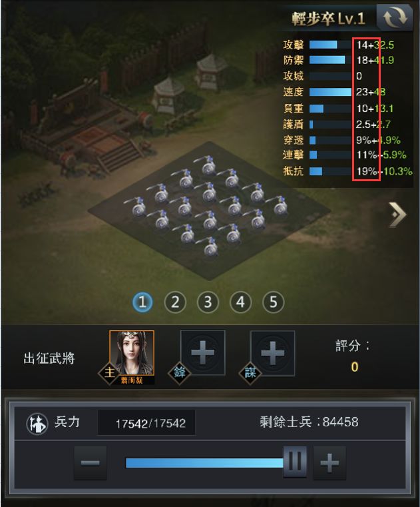Click the next arrow chevron on right
Screen dimensions: 420x507
point(398,215)
